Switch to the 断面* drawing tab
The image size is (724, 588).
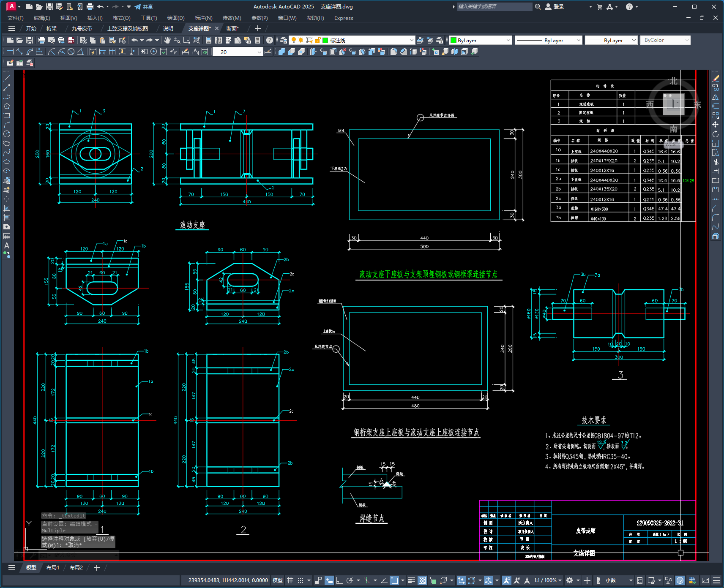[232, 28]
